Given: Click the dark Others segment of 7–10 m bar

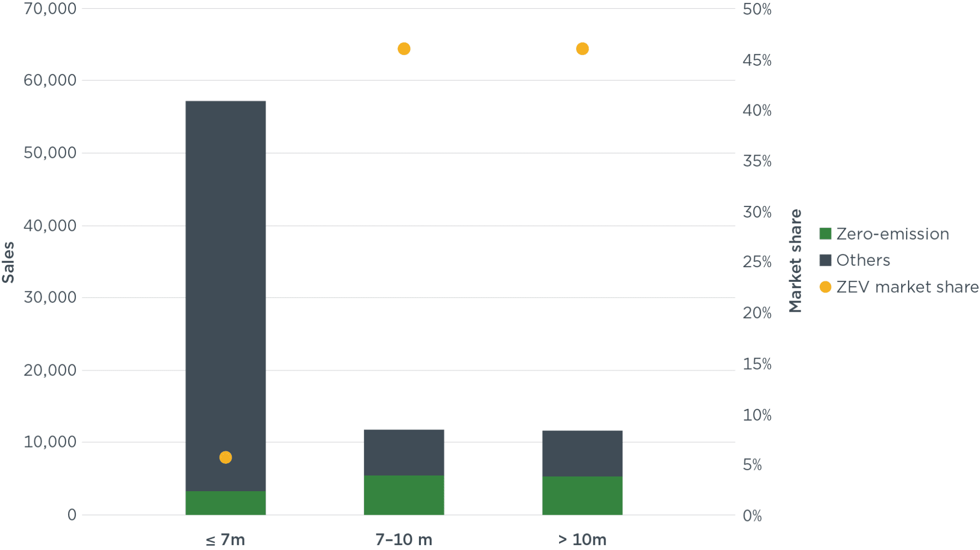Looking at the screenshot, I should (x=404, y=452).
